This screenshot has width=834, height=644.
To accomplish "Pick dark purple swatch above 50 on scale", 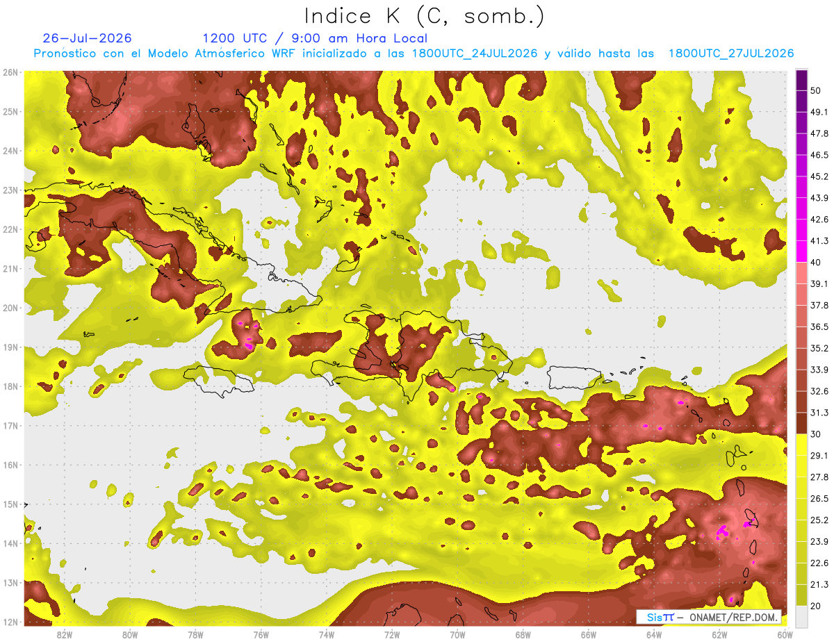I will point(801,80).
